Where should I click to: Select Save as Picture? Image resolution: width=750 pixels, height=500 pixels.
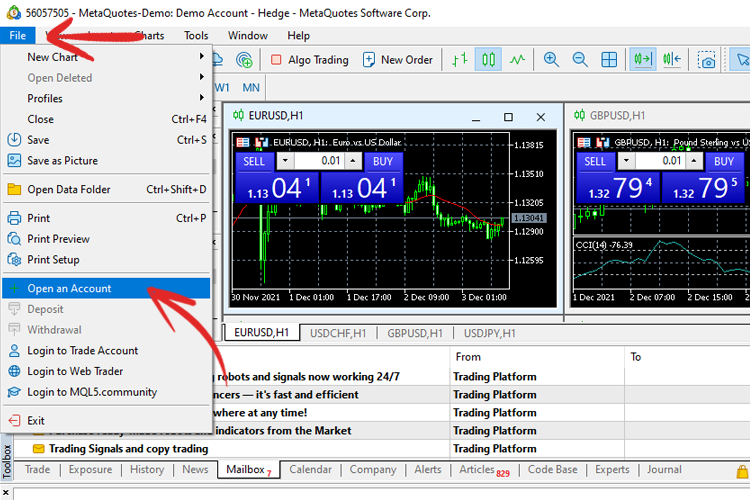click(x=106, y=160)
